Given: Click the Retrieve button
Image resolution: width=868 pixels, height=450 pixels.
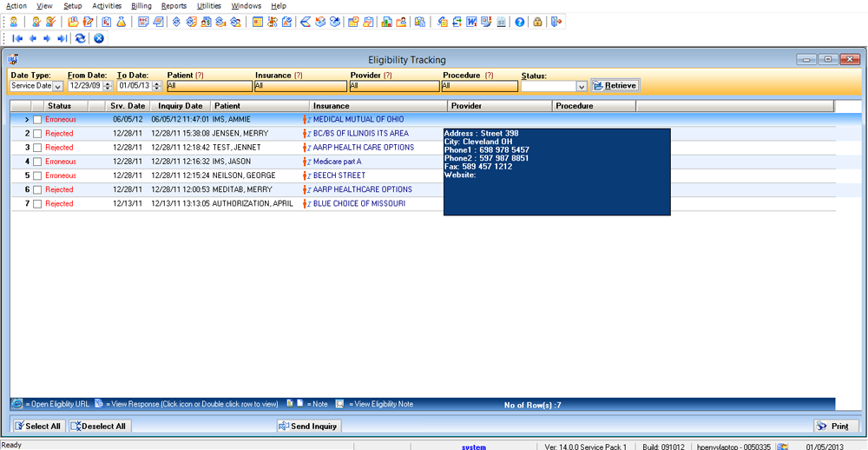Looking at the screenshot, I should pyautogui.click(x=615, y=85).
